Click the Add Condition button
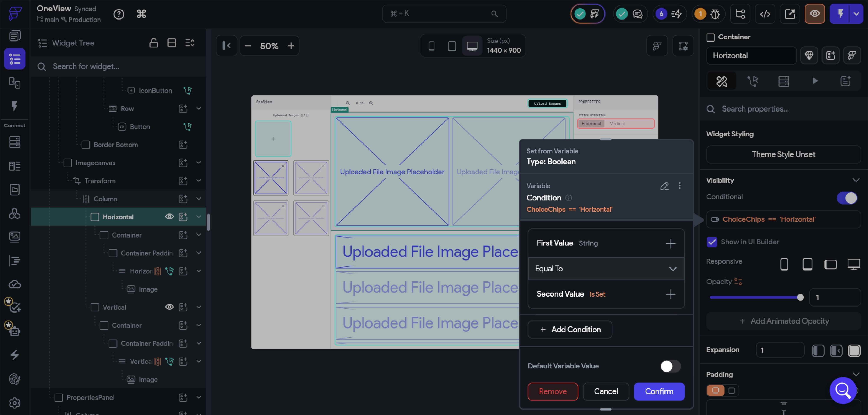This screenshot has height=415, width=868. click(x=570, y=329)
